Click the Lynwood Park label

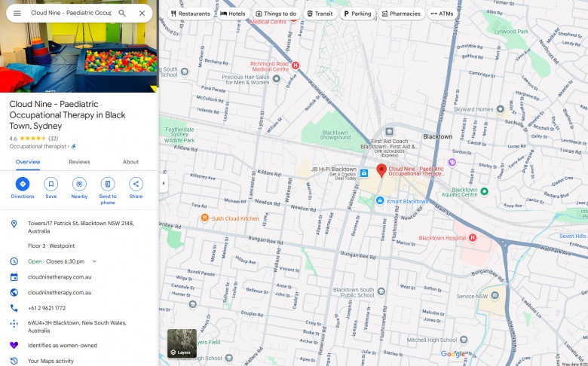511,32
